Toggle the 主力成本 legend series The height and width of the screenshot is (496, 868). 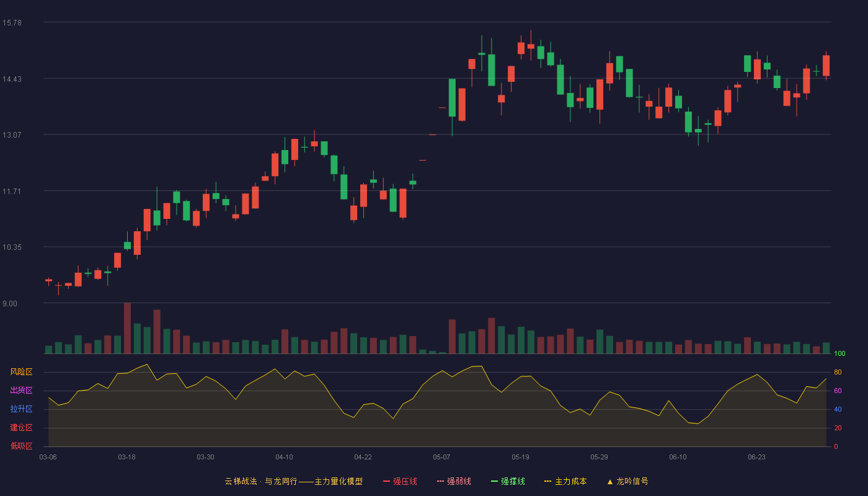[565, 481]
